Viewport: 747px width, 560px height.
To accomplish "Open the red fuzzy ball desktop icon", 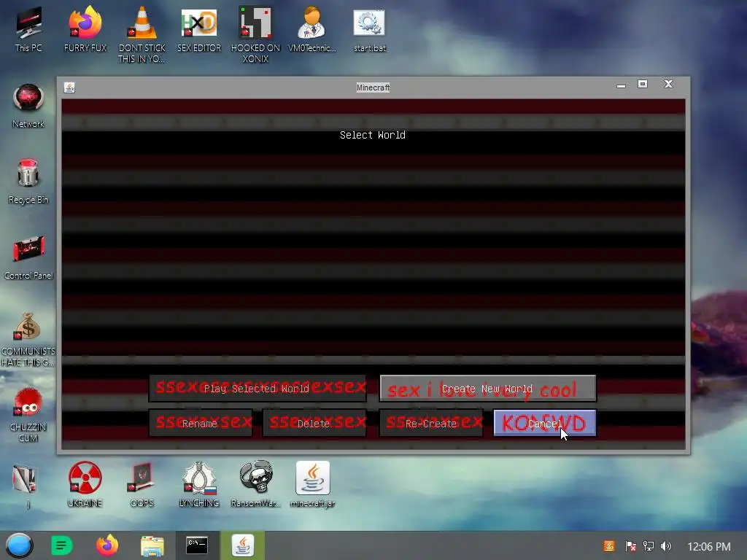I will coord(28,414).
